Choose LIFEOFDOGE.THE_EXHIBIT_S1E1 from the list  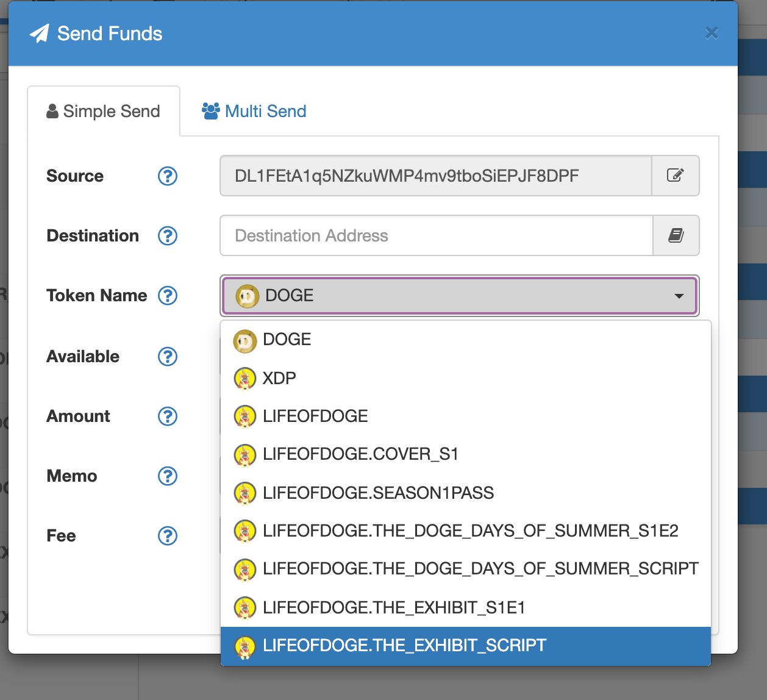pyautogui.click(x=466, y=607)
